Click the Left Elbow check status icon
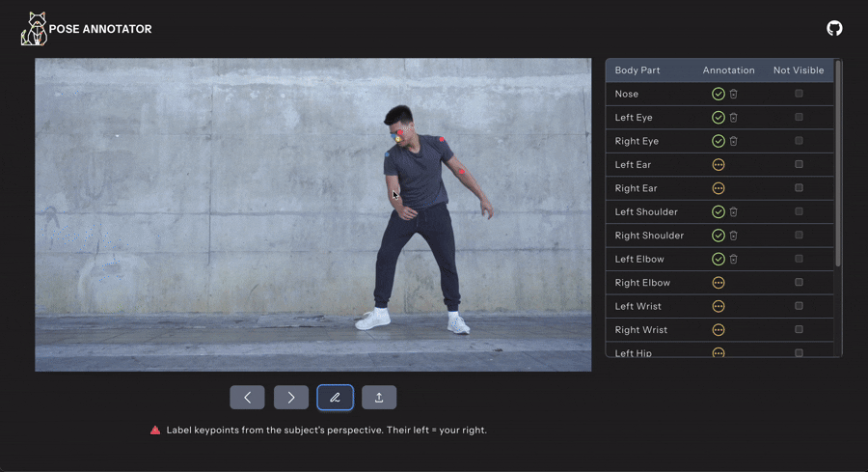 (718, 259)
